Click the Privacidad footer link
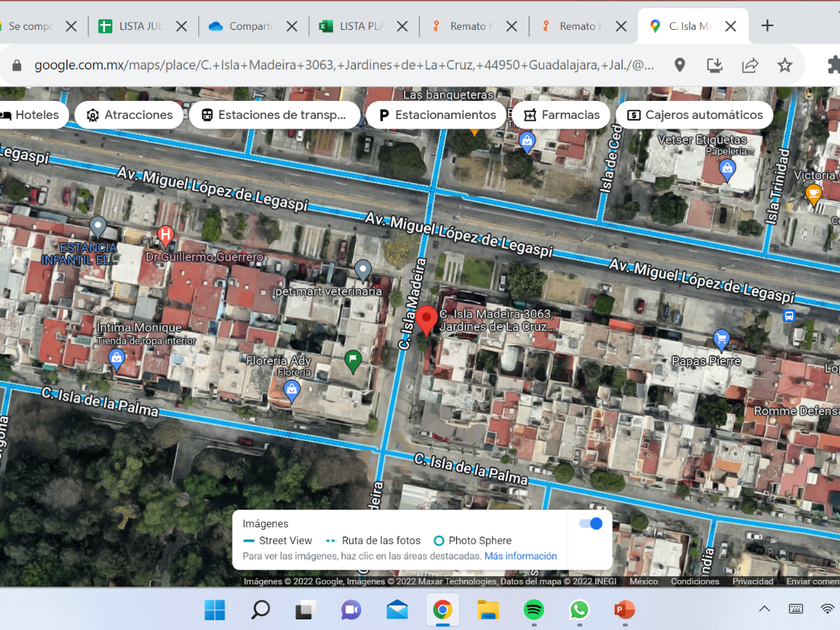Screen dimensions: 840x630 pos(753,581)
